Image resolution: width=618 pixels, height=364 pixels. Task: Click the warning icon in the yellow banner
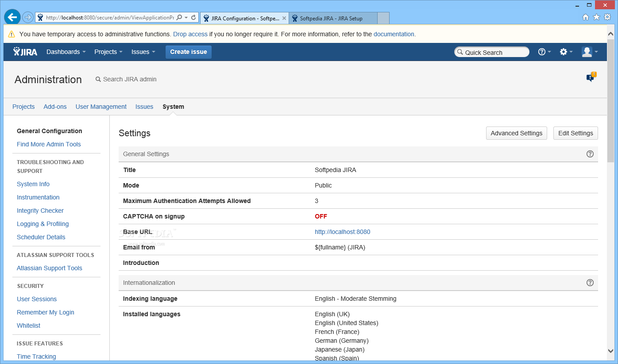12,34
